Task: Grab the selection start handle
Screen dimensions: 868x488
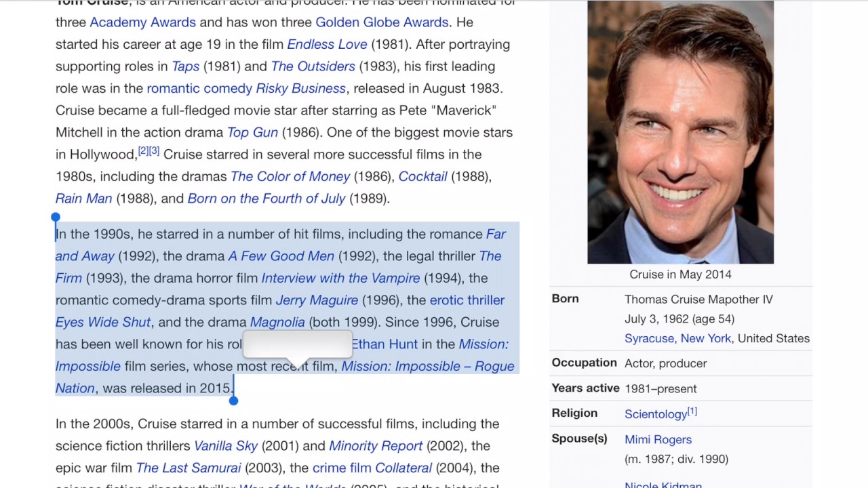Action: point(56,218)
